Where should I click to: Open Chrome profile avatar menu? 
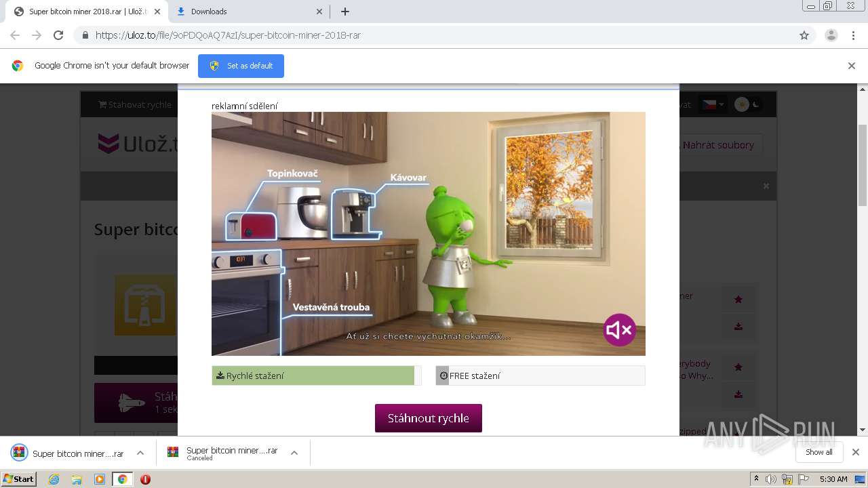(831, 35)
